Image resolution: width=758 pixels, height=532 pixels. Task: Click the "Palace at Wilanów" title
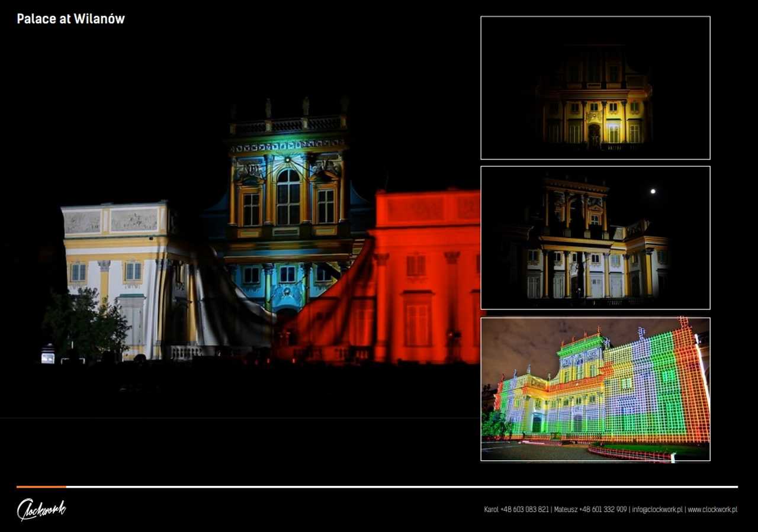71,19
